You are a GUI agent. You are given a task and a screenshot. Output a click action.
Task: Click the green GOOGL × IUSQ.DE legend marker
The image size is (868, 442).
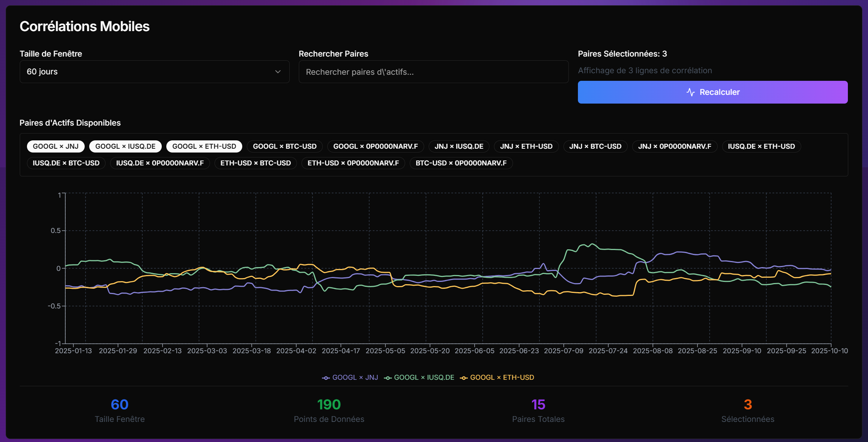(x=388, y=378)
